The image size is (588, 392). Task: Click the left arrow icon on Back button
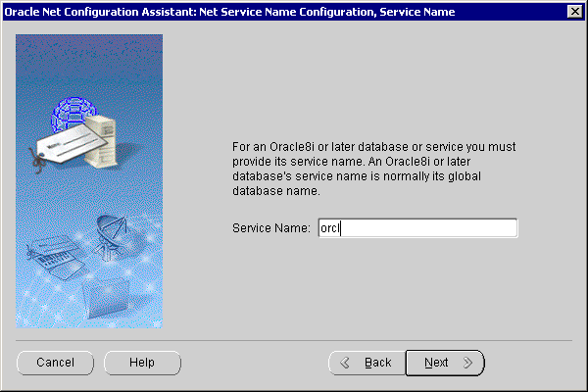(344, 363)
